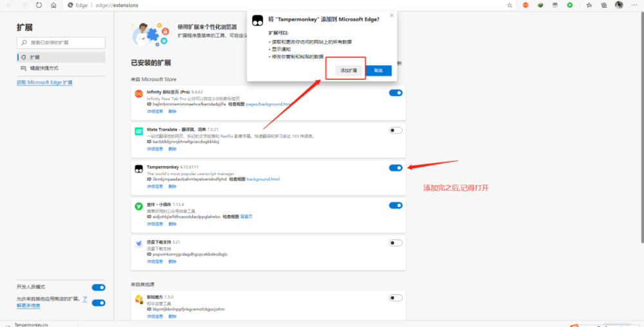Click 删除 under 新知魔方
Screen dimensions: 644x327
pos(172,316)
